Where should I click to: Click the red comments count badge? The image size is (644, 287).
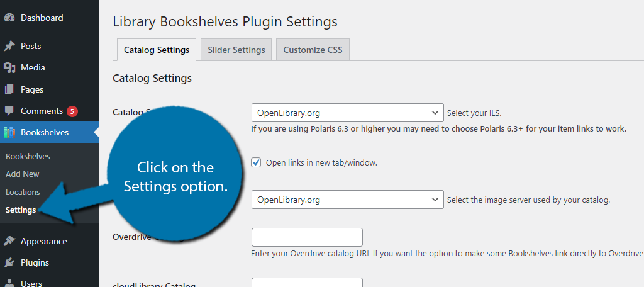tap(72, 111)
